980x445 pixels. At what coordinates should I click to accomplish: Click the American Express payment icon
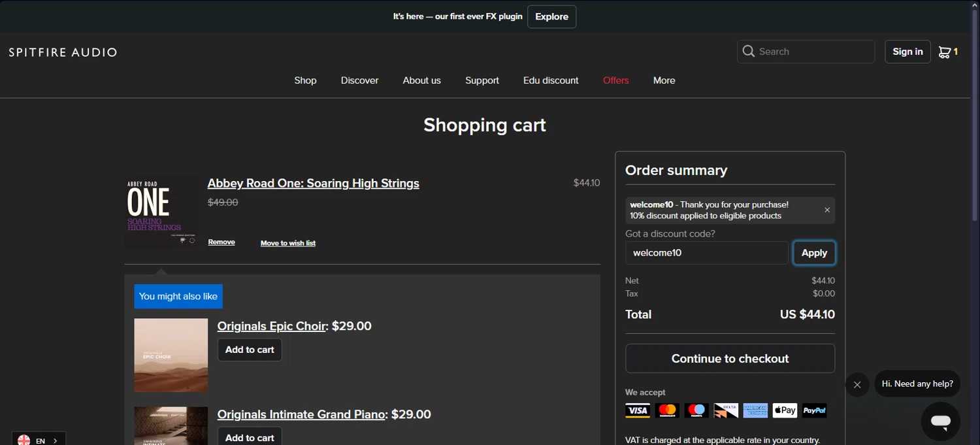pyautogui.click(x=755, y=410)
